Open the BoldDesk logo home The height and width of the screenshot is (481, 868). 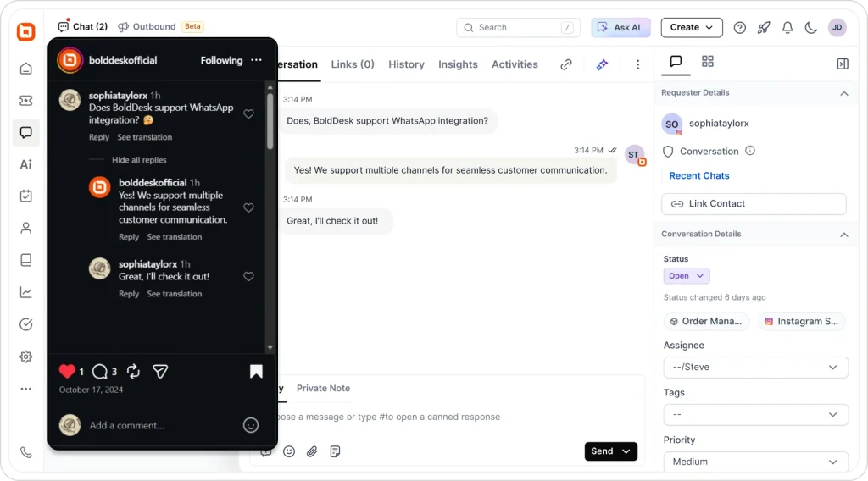point(26,31)
